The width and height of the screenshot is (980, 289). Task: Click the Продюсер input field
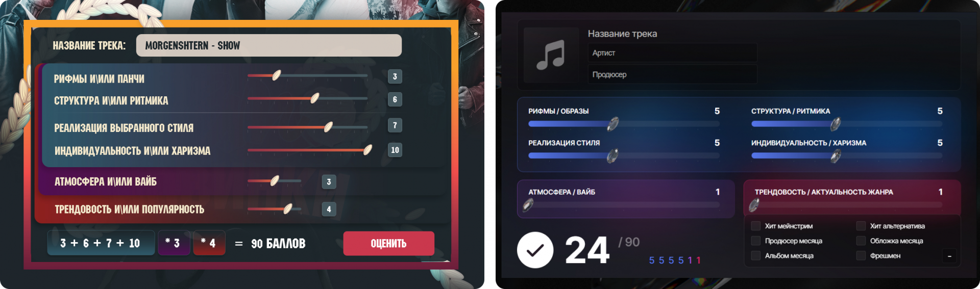(x=672, y=74)
